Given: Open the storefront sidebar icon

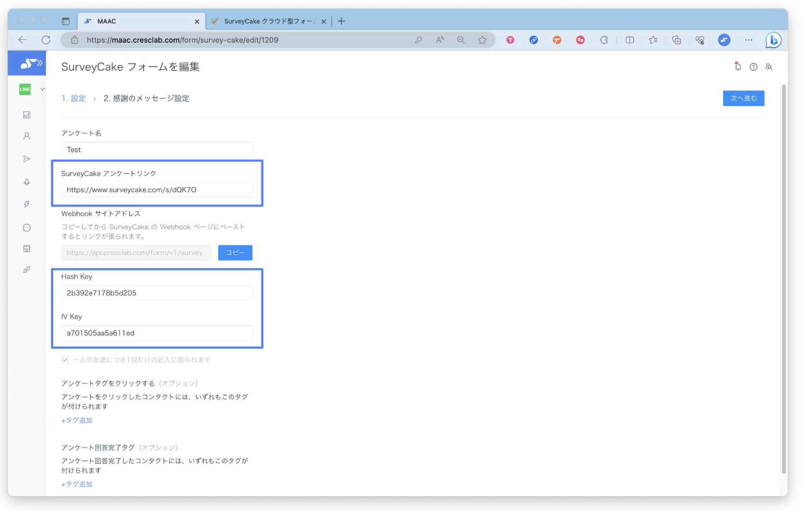Looking at the screenshot, I should (x=27, y=249).
